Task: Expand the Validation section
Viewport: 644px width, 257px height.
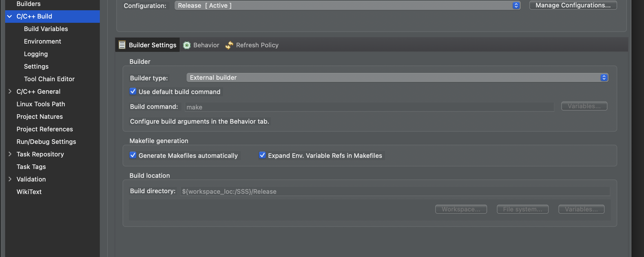Action: 10,179
